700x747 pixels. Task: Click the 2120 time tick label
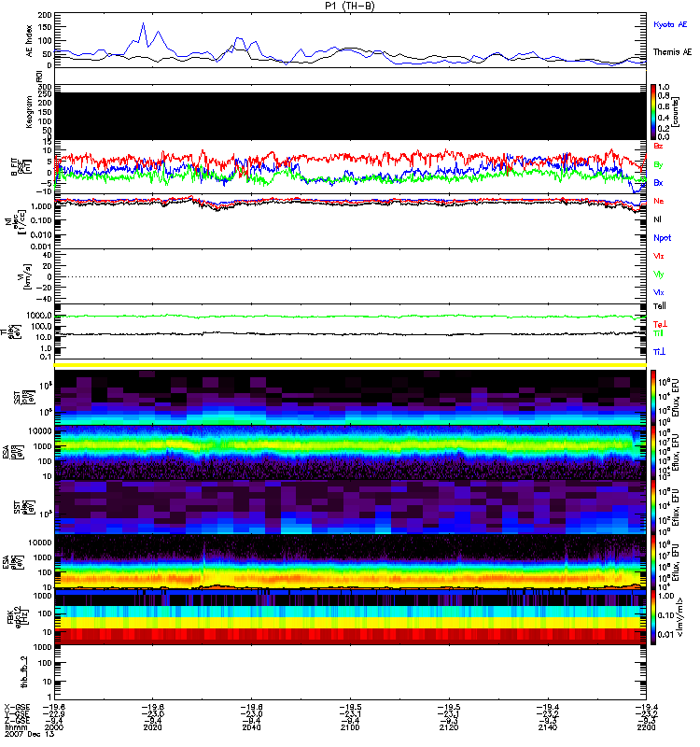pos(449,727)
